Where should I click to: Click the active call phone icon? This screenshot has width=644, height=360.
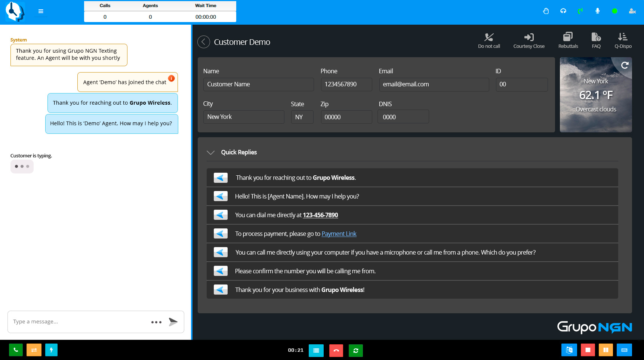(580, 11)
